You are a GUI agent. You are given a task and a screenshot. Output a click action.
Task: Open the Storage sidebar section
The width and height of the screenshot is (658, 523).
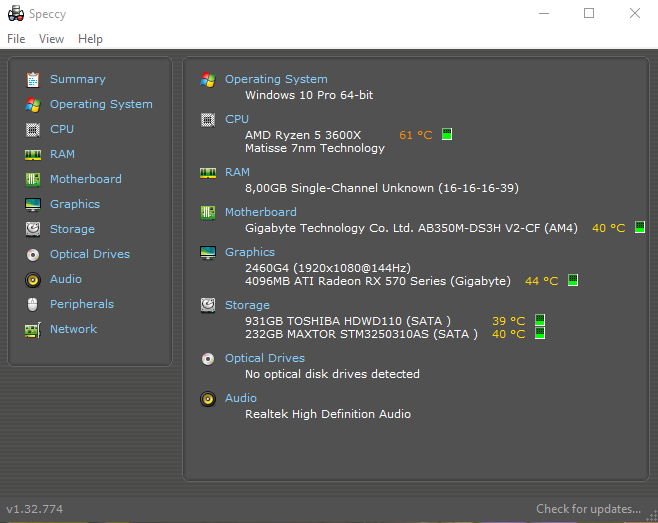click(72, 229)
